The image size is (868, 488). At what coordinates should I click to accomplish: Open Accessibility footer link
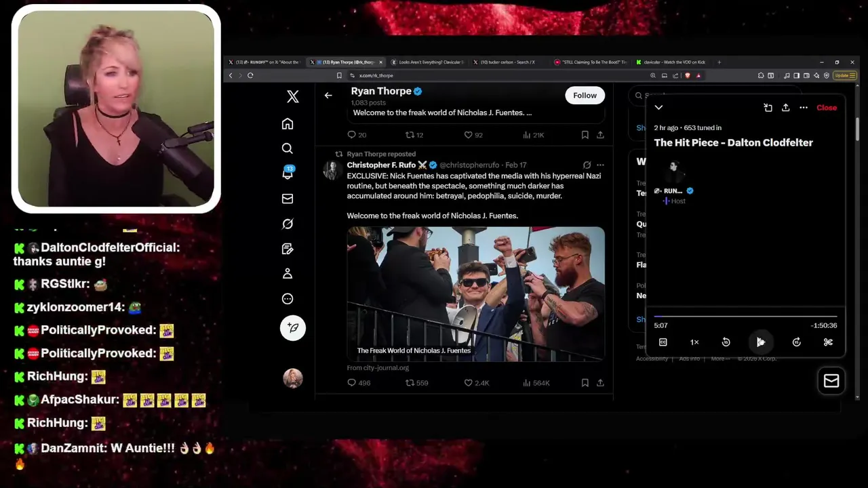point(652,359)
